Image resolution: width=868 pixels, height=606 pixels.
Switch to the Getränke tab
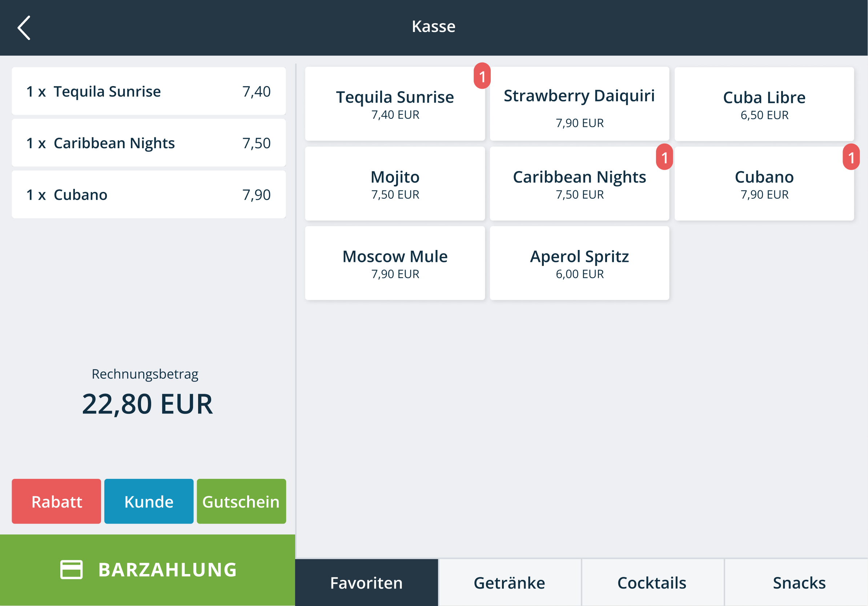[509, 582]
